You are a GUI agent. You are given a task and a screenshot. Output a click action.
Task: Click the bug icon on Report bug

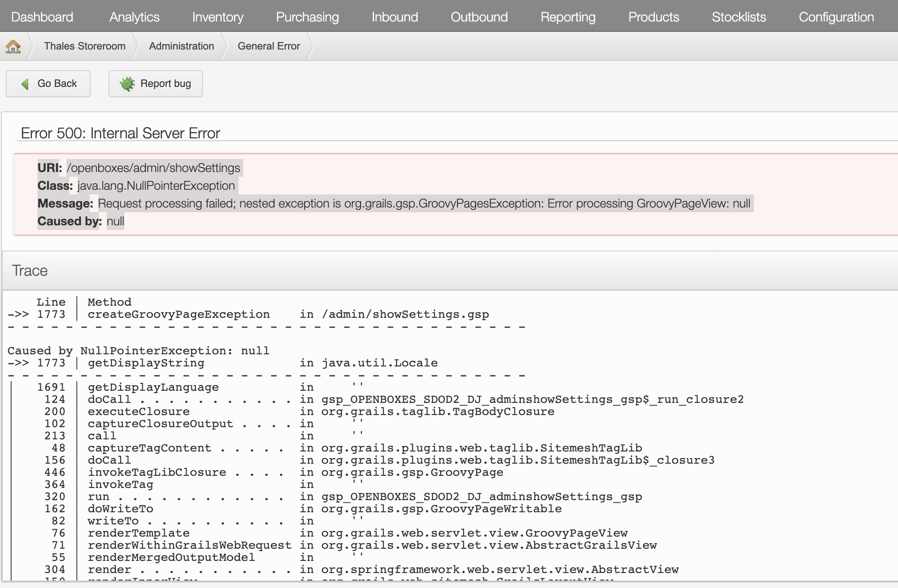127,84
